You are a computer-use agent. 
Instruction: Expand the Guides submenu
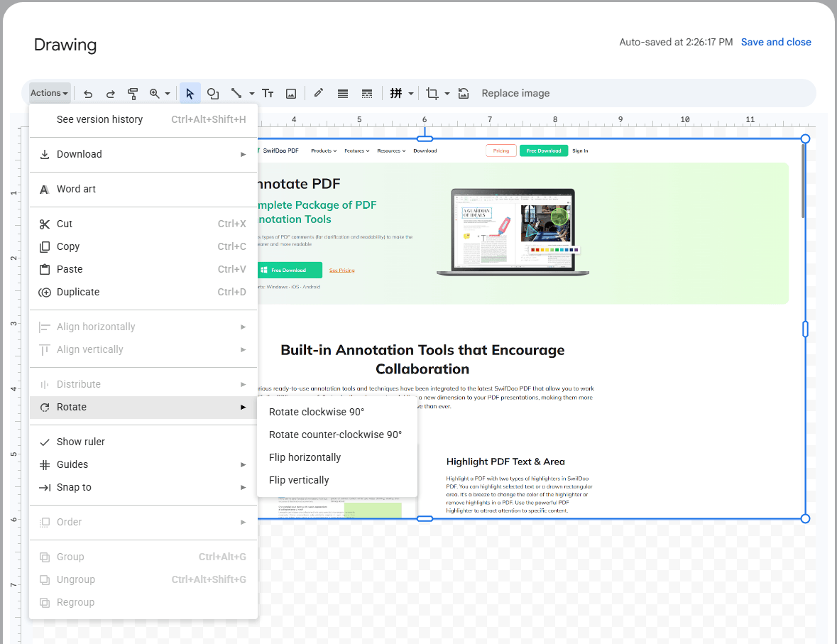[143, 464]
